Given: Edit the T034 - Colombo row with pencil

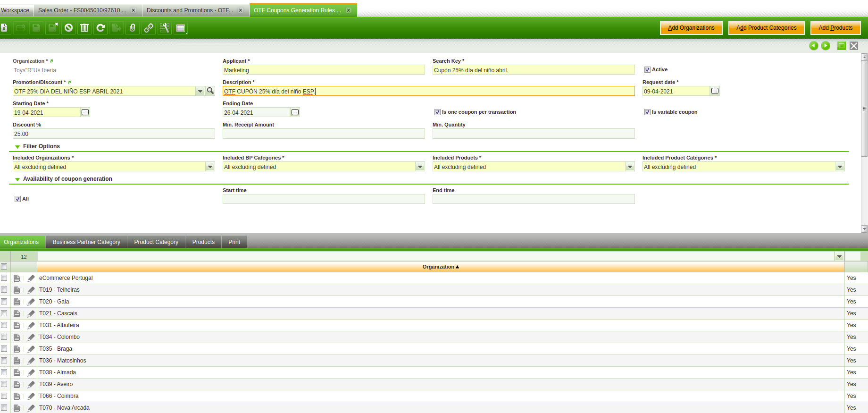Looking at the screenshot, I should tap(31, 337).
